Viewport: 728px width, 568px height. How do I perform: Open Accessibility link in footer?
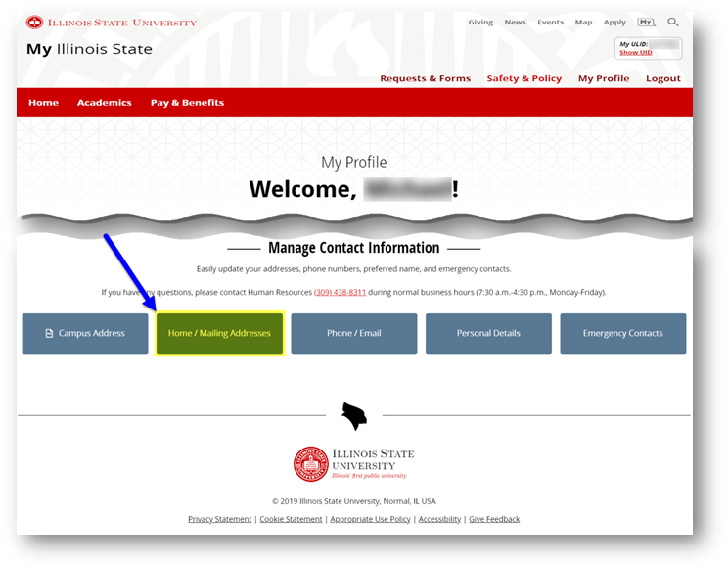[439, 519]
